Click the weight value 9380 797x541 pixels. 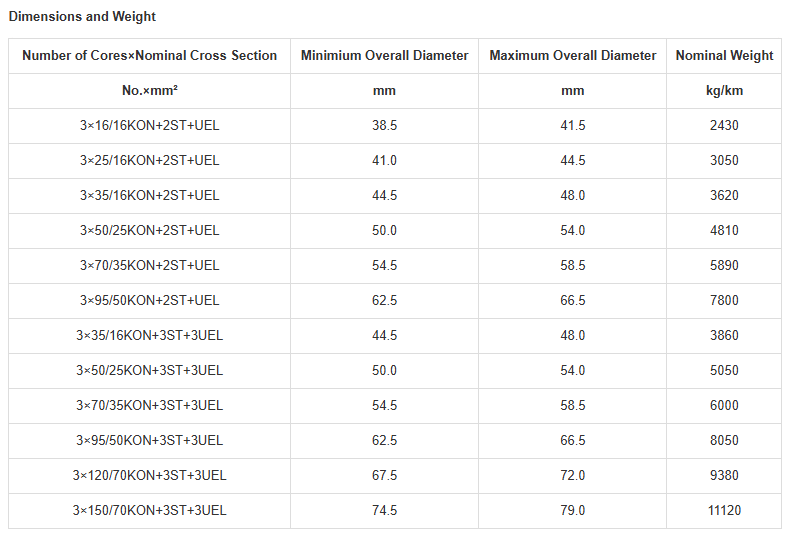click(x=724, y=475)
